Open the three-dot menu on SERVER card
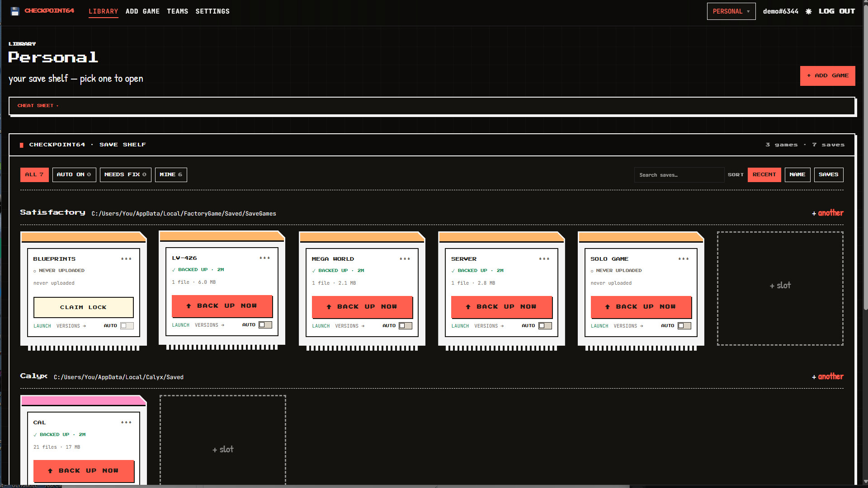Viewport: 868px width, 488px height. pyautogui.click(x=544, y=259)
